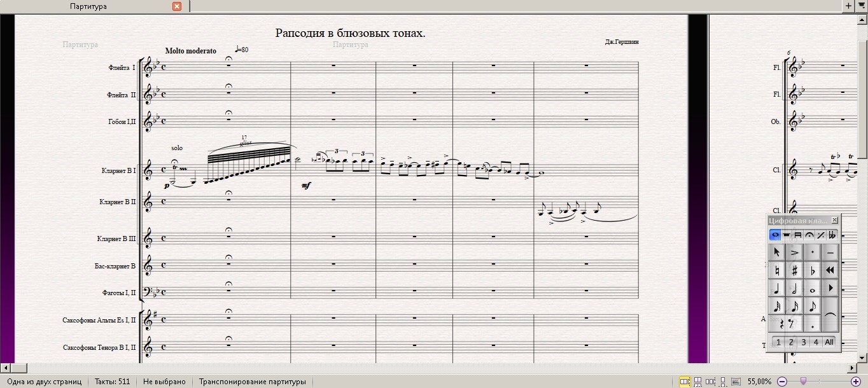Enable single pages horizontally view
The image size is (868, 388).
(710, 382)
